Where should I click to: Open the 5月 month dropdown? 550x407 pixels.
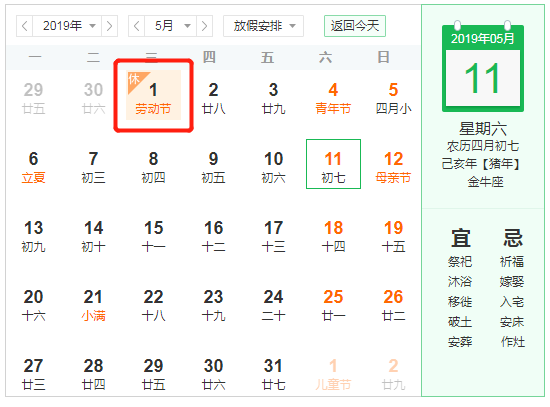pyautogui.click(x=171, y=26)
